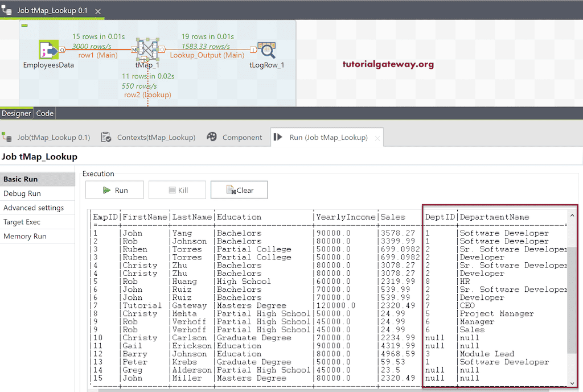Click the green arrow icon inside Run button

point(105,190)
